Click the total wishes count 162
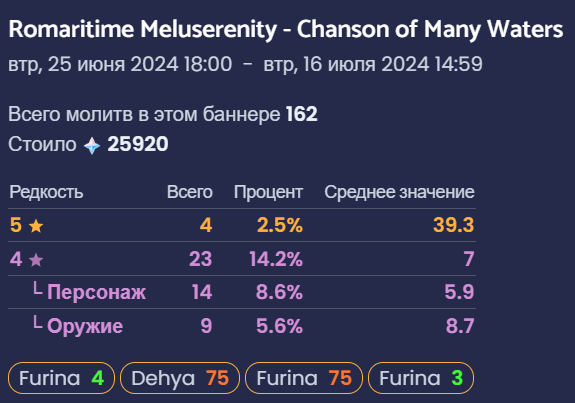 coord(301,114)
